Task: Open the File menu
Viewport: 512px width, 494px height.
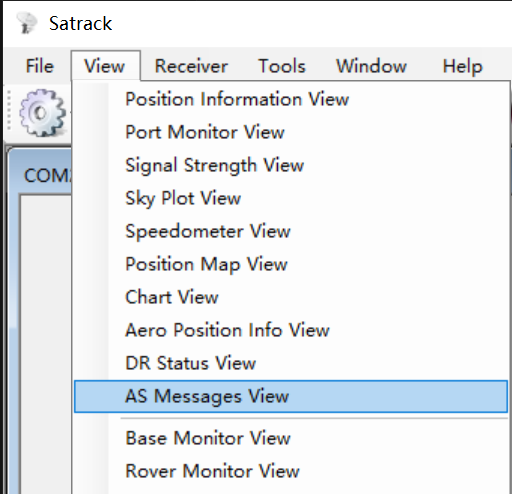Action: pos(40,66)
